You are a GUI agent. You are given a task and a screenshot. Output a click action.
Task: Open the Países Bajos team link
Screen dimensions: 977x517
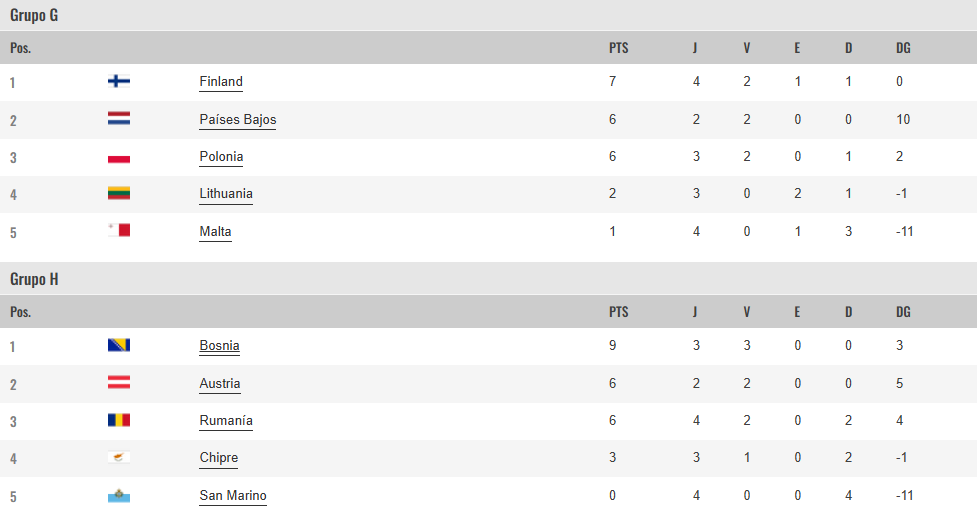point(238,120)
